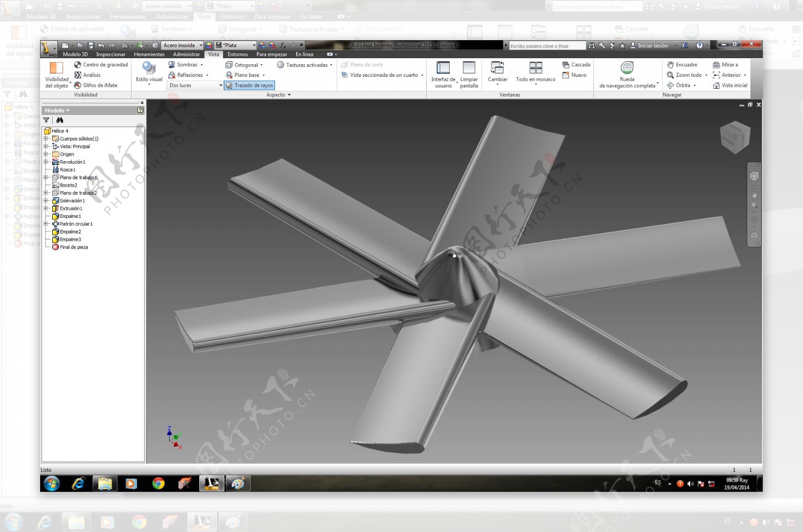The width and height of the screenshot is (803, 532).
Task: Open Vista seccionada de un cuarto
Action: (x=382, y=75)
